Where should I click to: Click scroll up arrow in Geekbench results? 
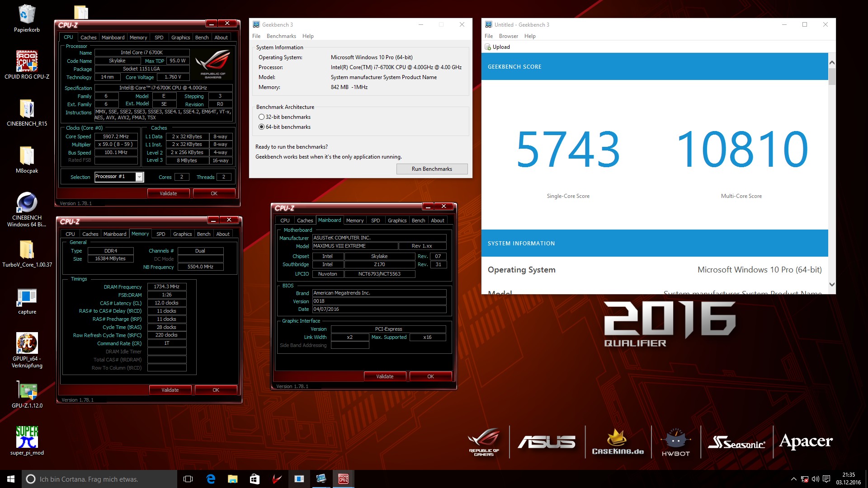[832, 62]
